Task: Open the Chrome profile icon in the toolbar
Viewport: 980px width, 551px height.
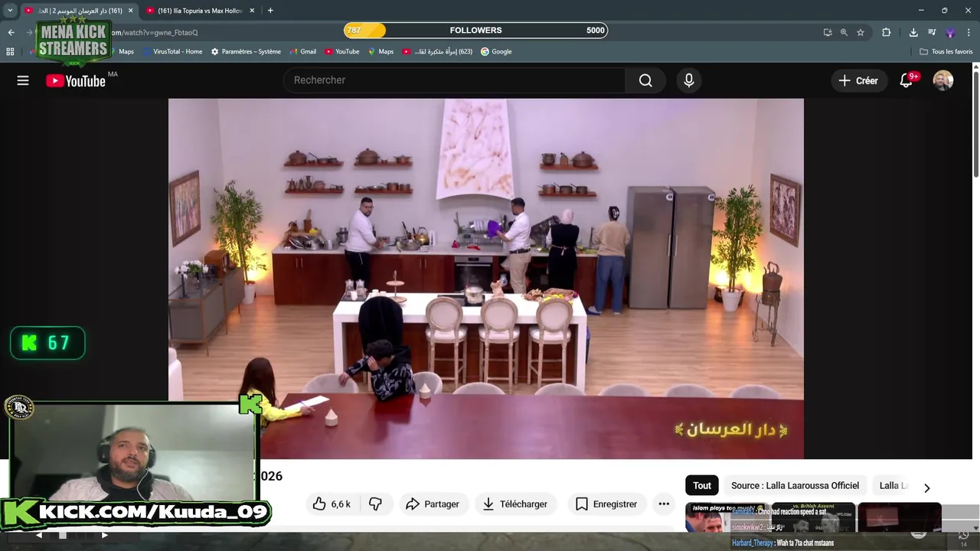Action: click(x=950, y=32)
